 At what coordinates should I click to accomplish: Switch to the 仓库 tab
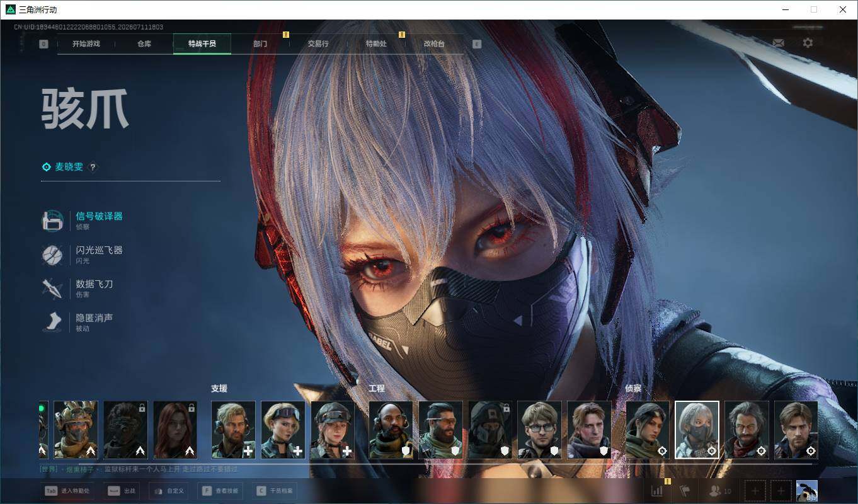(x=144, y=44)
